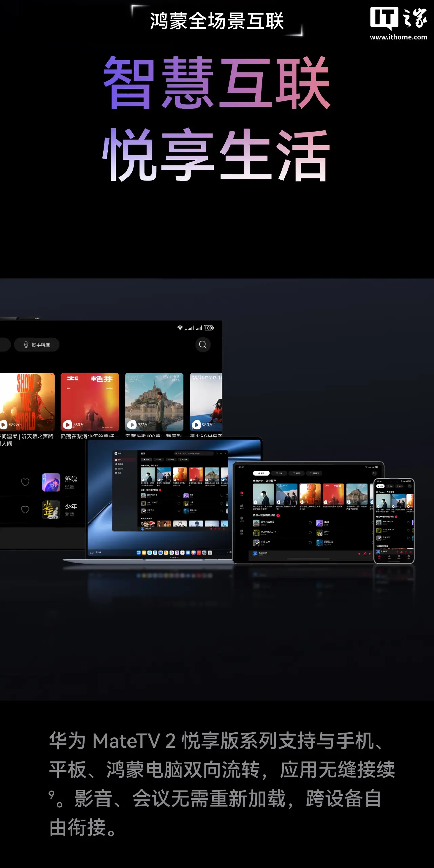Favorite UGLY BEAUTY in the laptop music app
The height and width of the screenshot is (868, 434).
(179, 503)
